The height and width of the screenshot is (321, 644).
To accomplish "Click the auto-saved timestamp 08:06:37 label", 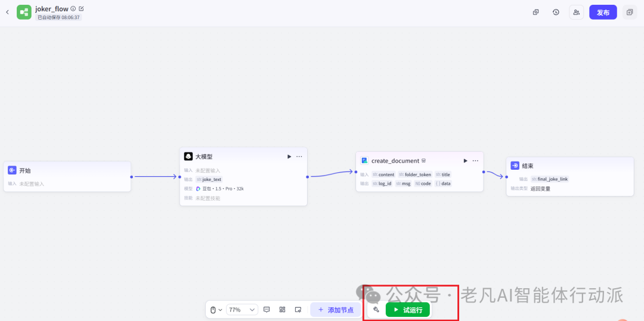I will pyautogui.click(x=58, y=17).
